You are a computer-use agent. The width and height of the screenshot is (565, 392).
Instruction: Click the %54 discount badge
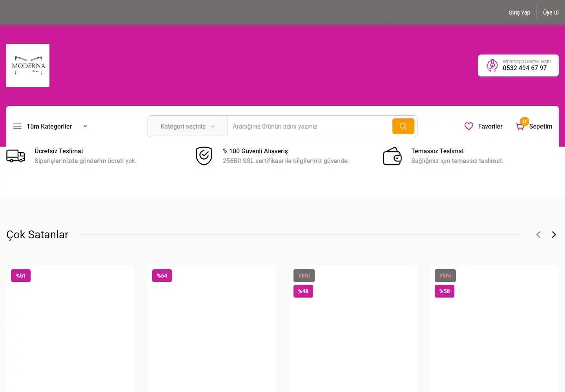click(x=162, y=276)
